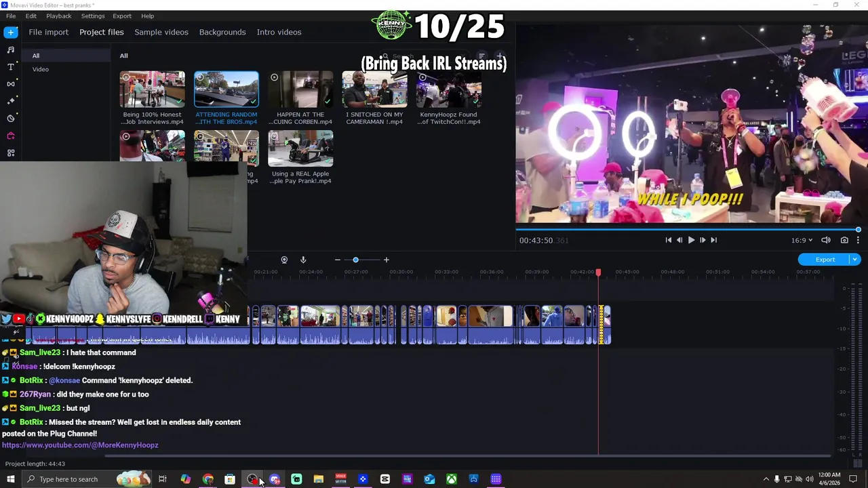The width and height of the screenshot is (868, 488).
Task: Click the timeline horizontal scrollbar
Action: coord(468,455)
